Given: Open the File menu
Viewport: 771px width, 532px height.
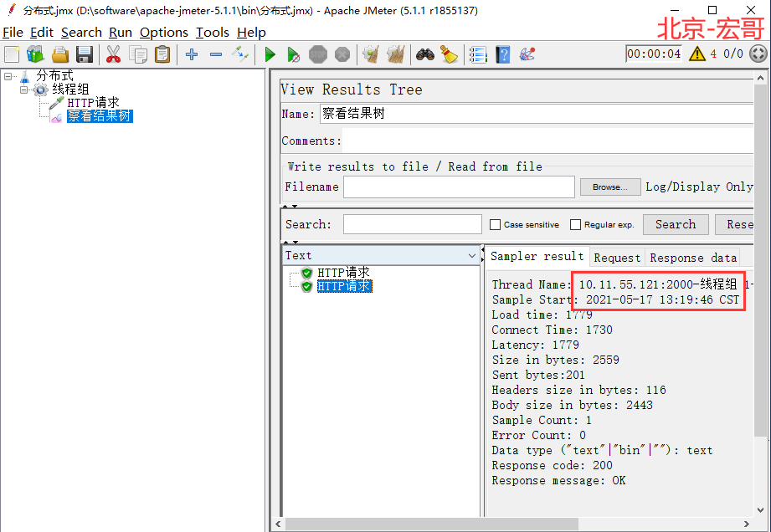Looking at the screenshot, I should pos(13,33).
